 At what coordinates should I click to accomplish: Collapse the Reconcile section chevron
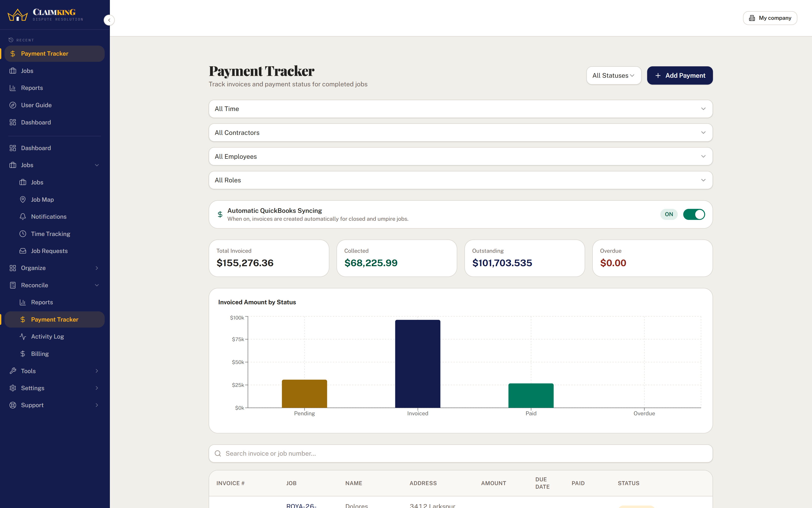[x=97, y=285]
